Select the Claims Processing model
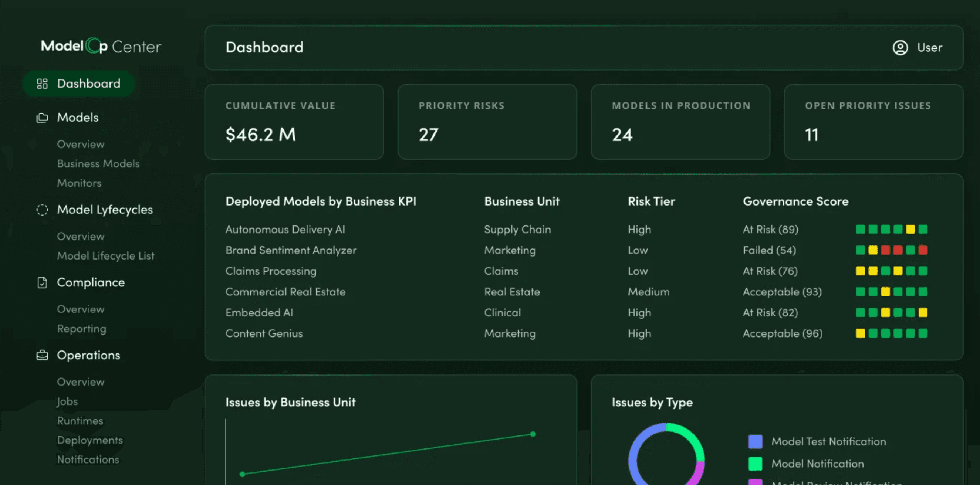Viewport: 980px width, 485px height. point(271,271)
